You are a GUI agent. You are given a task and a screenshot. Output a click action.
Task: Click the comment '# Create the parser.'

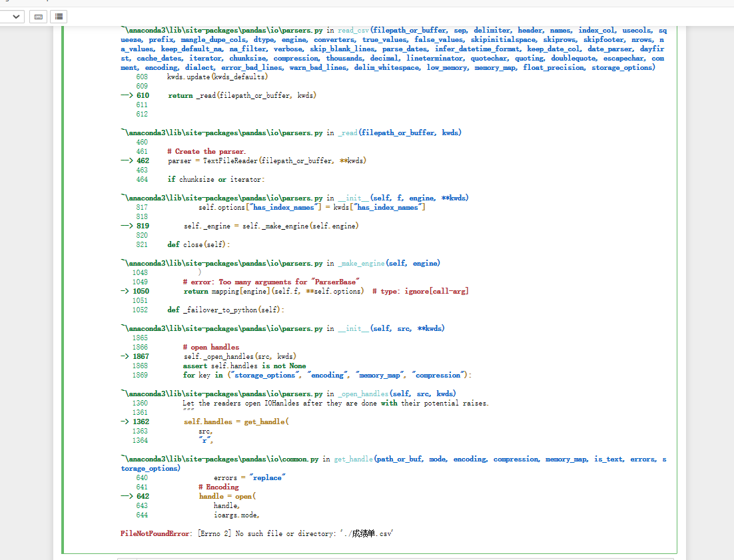coord(206,152)
